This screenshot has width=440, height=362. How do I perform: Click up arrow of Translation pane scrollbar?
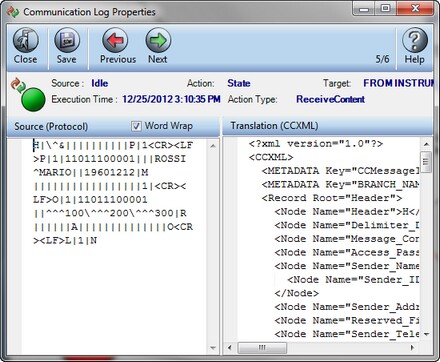[426, 144]
